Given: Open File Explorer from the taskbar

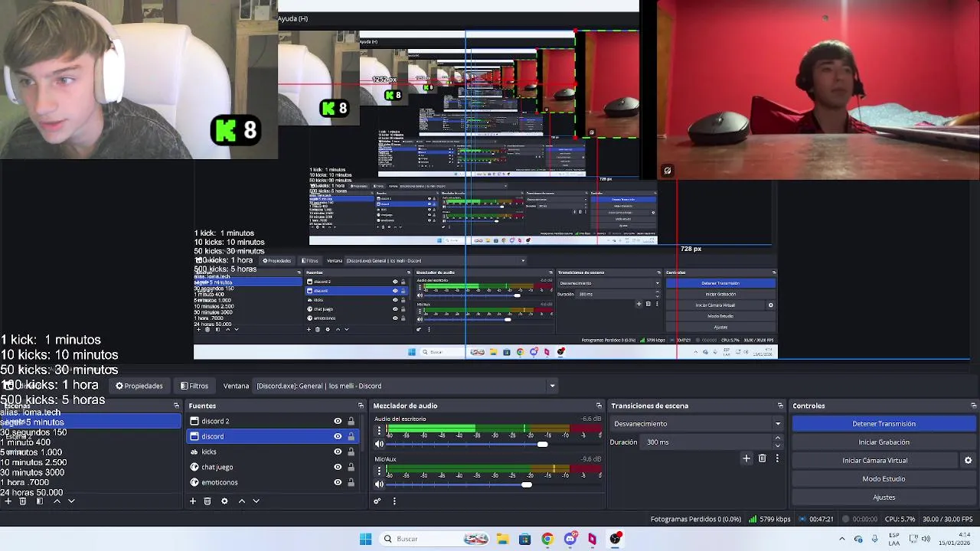Looking at the screenshot, I should point(502,539).
